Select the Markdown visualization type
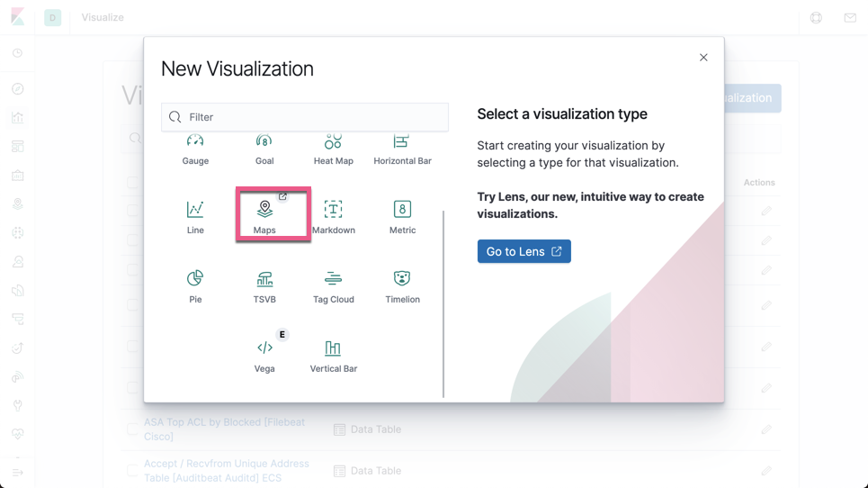This screenshot has height=488, width=868. click(333, 217)
